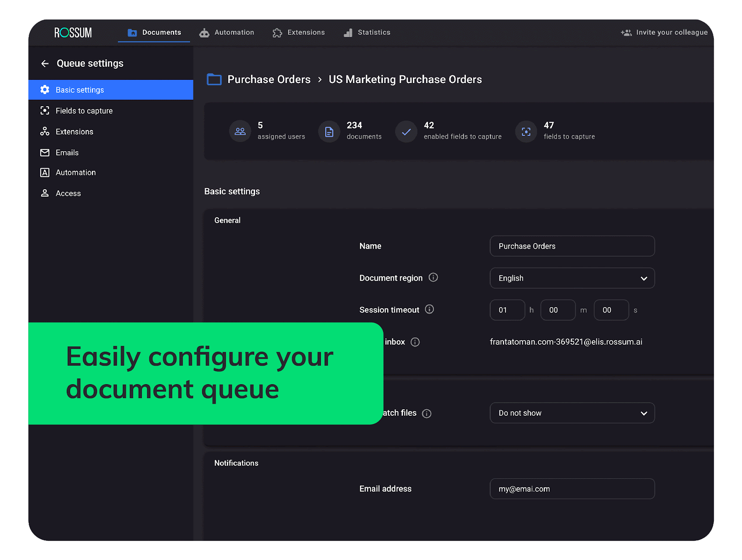The height and width of the screenshot is (560, 742).
Task: Click the '42 enabled fields to capture' text
Action: tap(462, 130)
